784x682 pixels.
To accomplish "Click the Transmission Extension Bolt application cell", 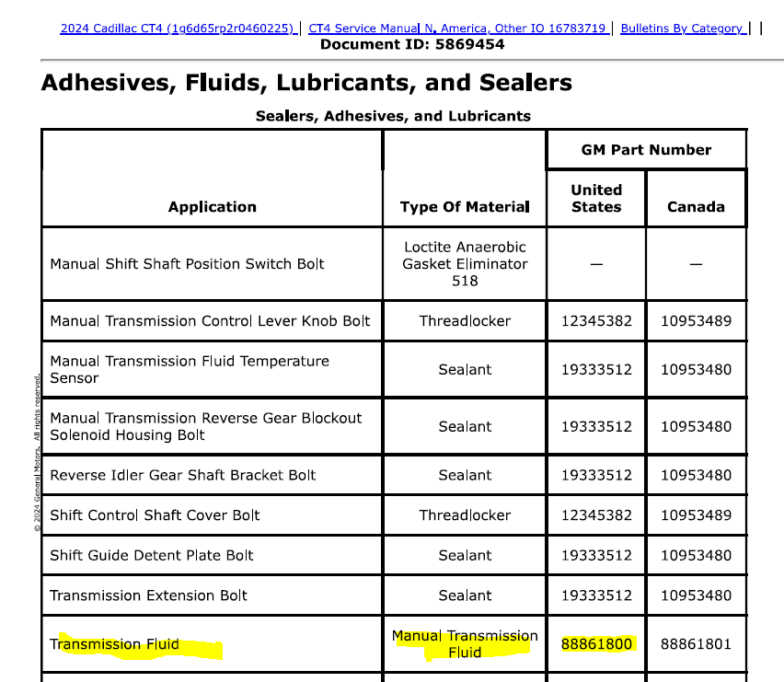I will click(x=148, y=595).
